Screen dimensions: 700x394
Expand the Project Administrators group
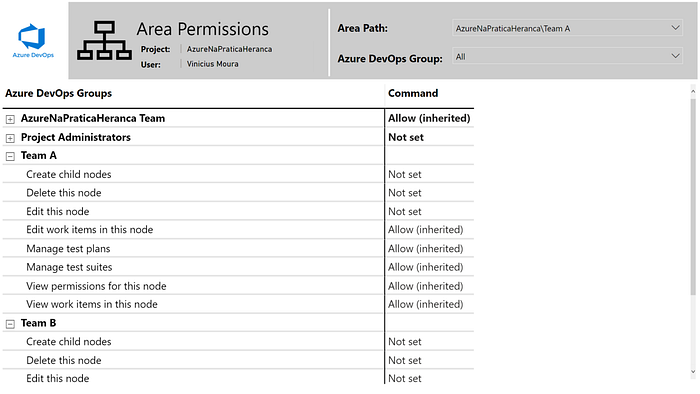point(10,138)
